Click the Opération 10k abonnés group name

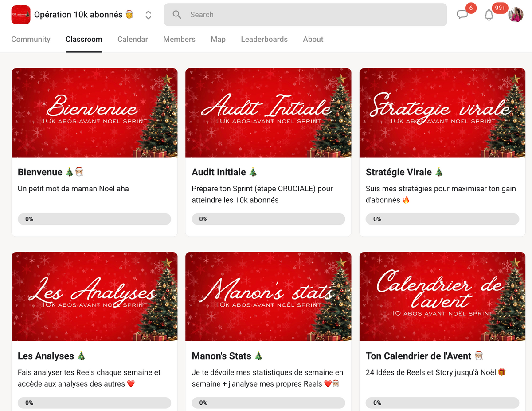(x=84, y=15)
